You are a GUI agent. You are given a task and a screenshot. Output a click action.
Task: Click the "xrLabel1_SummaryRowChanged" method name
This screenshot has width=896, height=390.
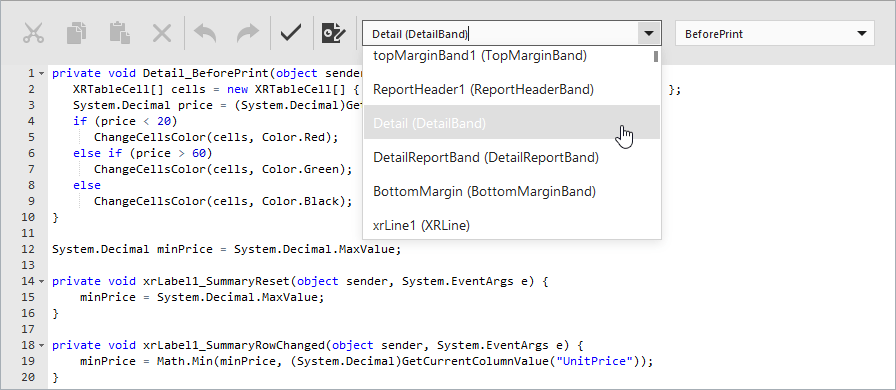pos(234,345)
